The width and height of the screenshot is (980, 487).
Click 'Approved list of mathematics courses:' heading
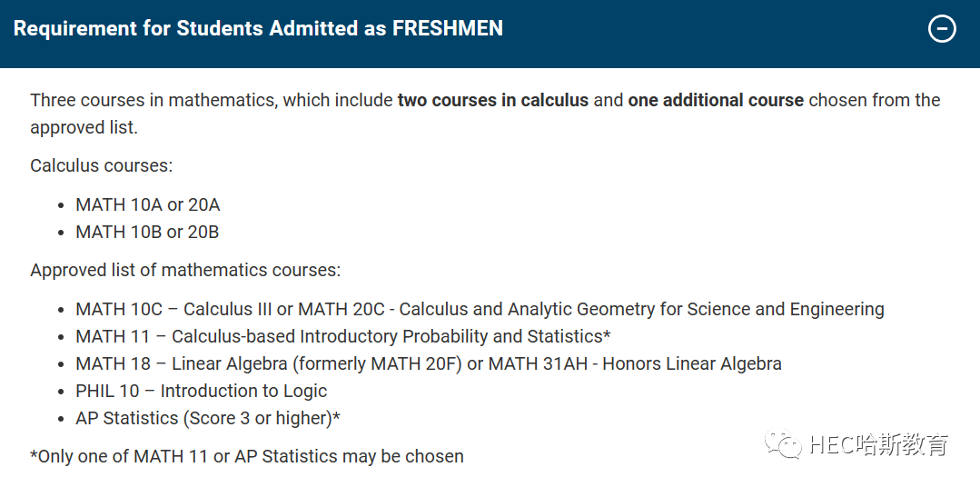[x=185, y=270]
